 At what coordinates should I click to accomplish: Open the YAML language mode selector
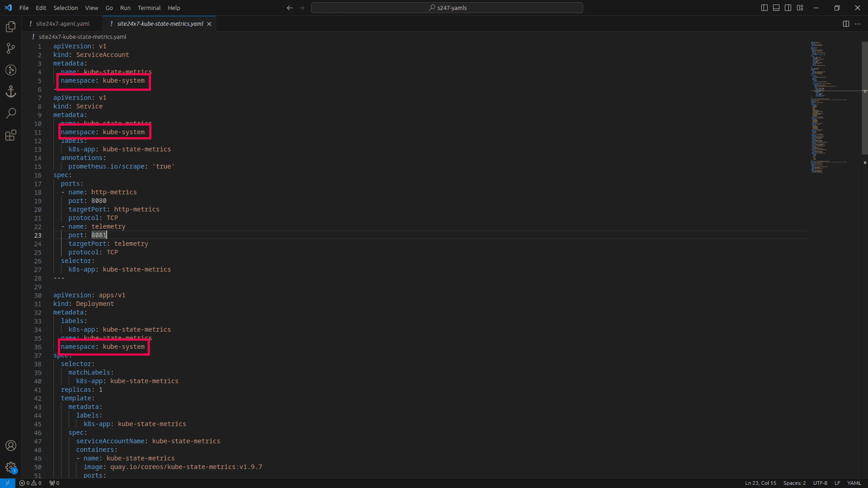click(x=854, y=483)
